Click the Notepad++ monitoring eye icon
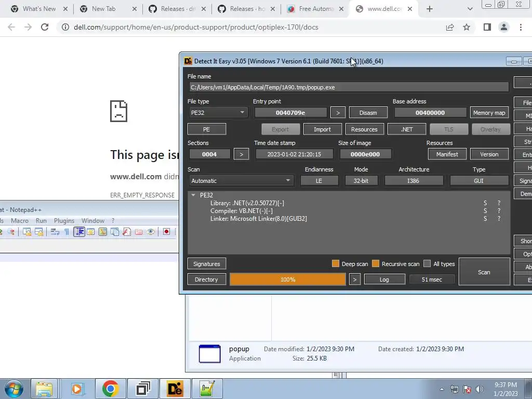The height and width of the screenshot is (399, 532). (151, 232)
